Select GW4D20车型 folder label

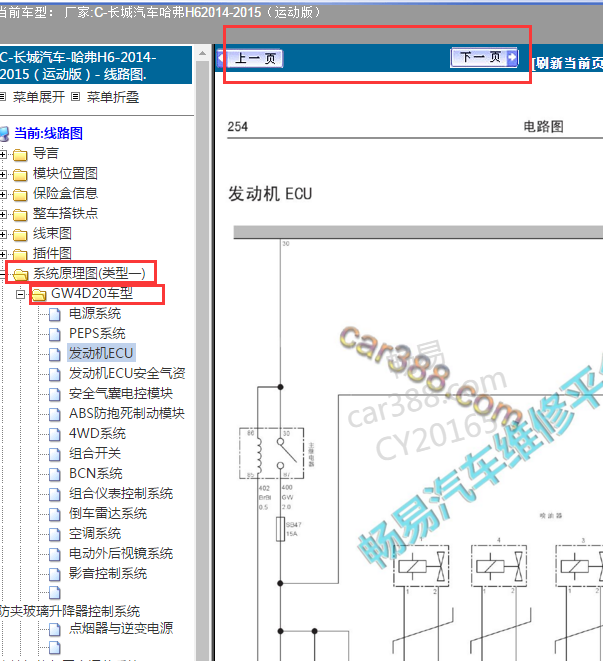click(x=92, y=293)
